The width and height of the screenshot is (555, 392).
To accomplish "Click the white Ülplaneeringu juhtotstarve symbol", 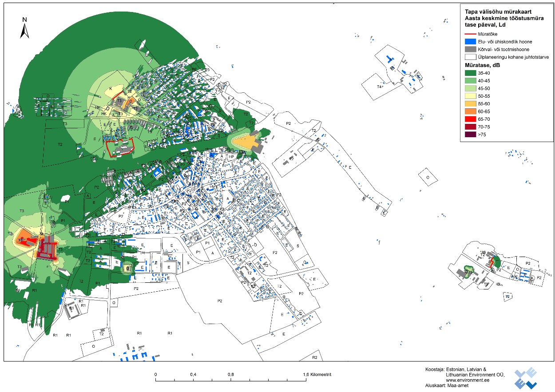I will (x=470, y=57).
